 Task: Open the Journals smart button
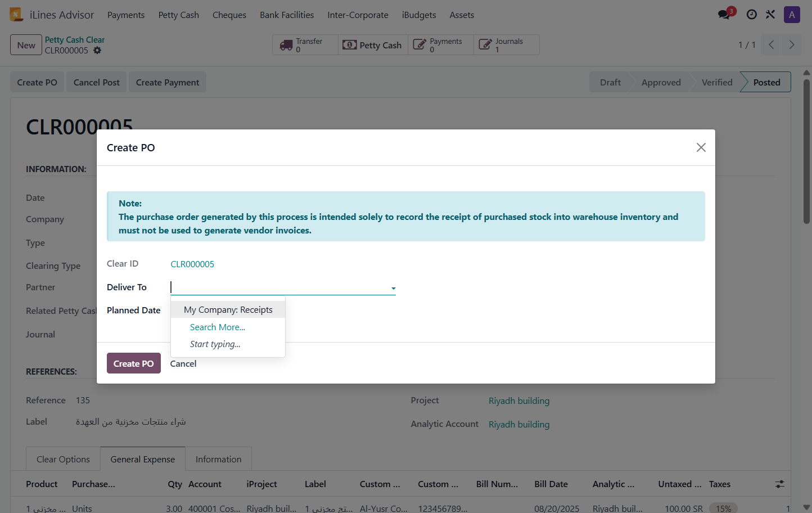pyautogui.click(x=506, y=45)
